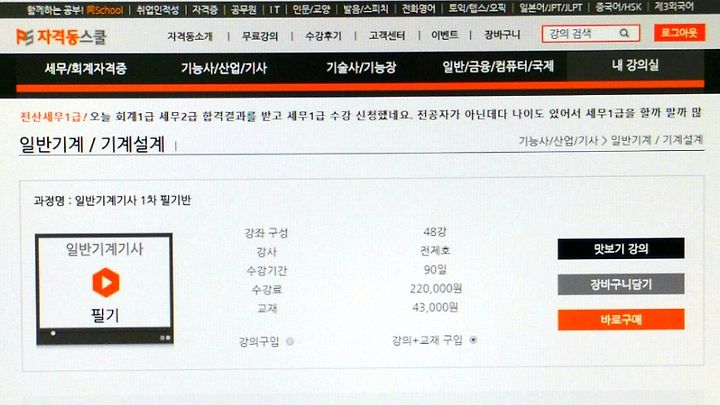The height and width of the screenshot is (405, 720).
Task: Click the 전산세무1급 review ticker text
Action: (360, 115)
